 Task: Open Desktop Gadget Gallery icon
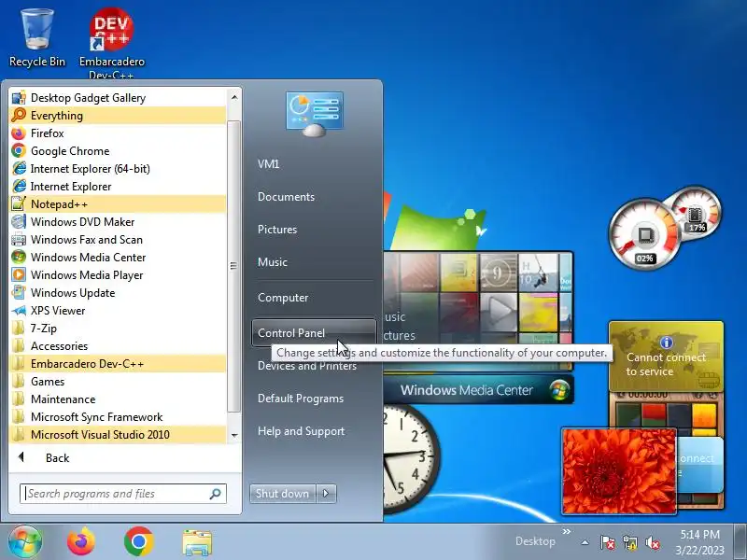pos(118,98)
